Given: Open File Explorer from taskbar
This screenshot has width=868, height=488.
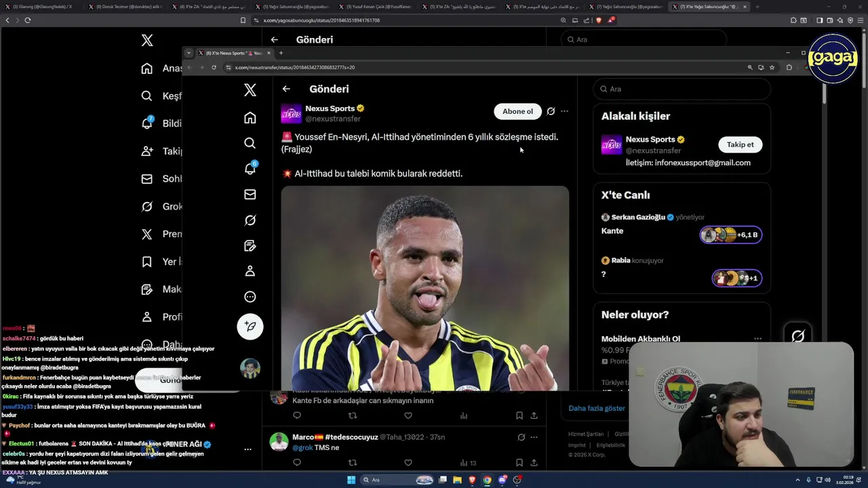Looking at the screenshot, I should point(458,480).
